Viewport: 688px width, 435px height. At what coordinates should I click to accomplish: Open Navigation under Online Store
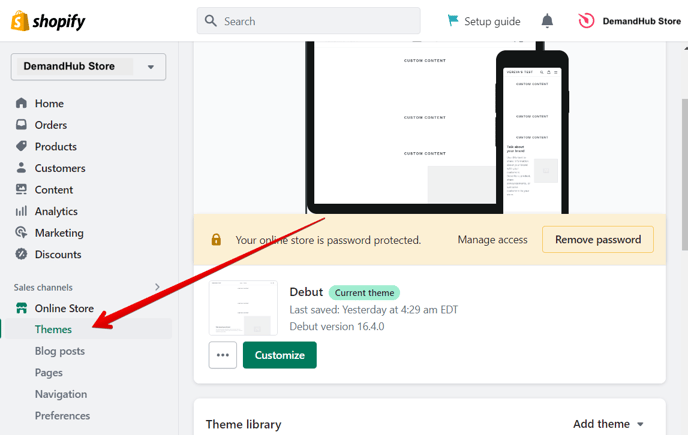pos(61,394)
